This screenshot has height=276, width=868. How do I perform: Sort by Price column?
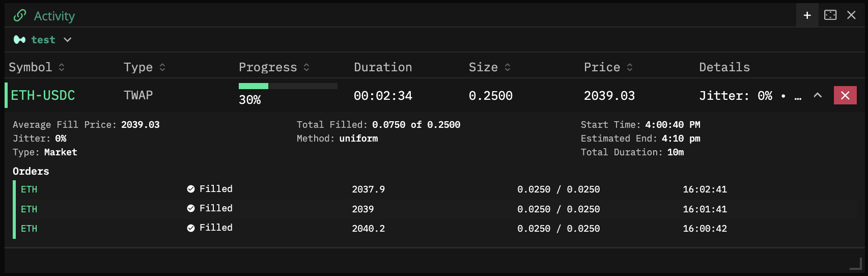pos(630,67)
